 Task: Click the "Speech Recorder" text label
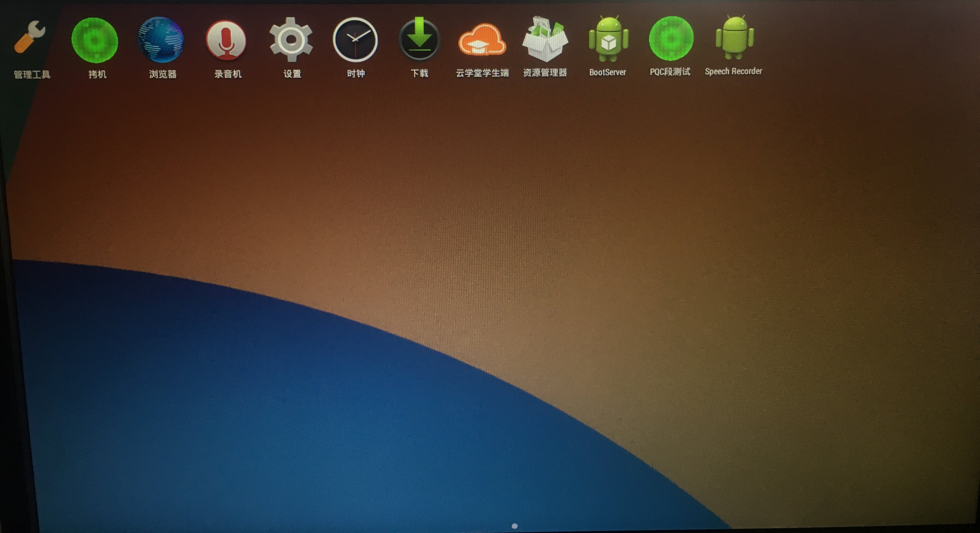pos(733,72)
